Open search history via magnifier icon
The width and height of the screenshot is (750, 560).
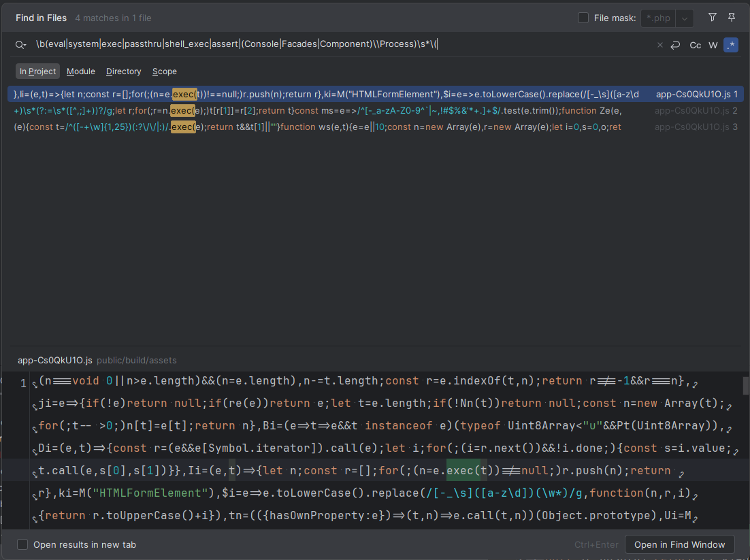21,45
